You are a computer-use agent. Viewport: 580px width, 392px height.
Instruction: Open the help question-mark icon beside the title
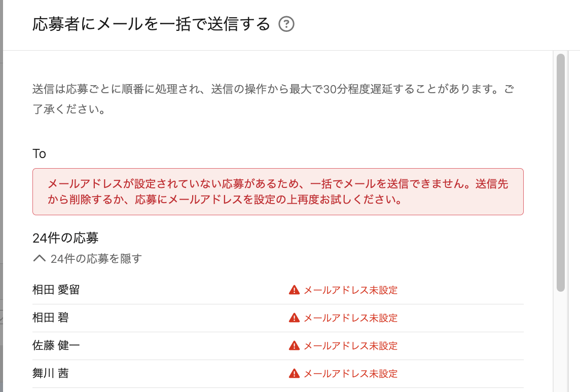click(286, 24)
